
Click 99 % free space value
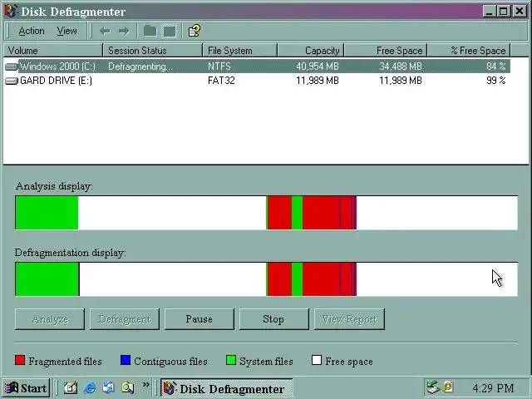tap(495, 81)
